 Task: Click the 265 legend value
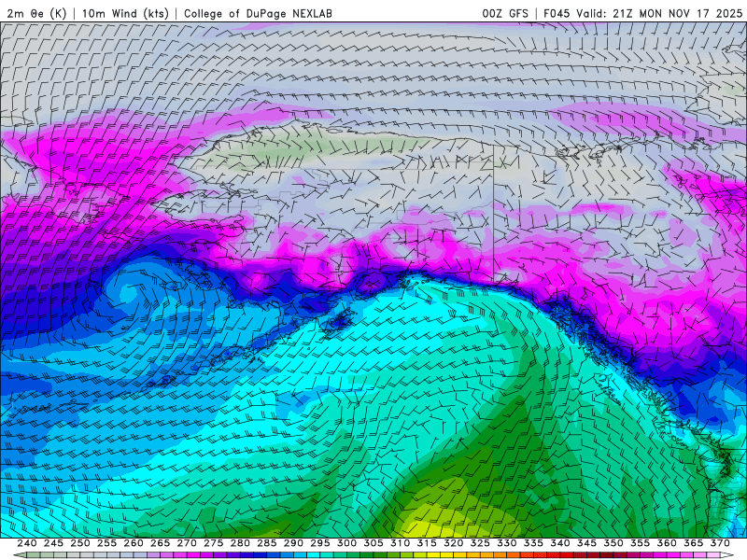[160, 543]
